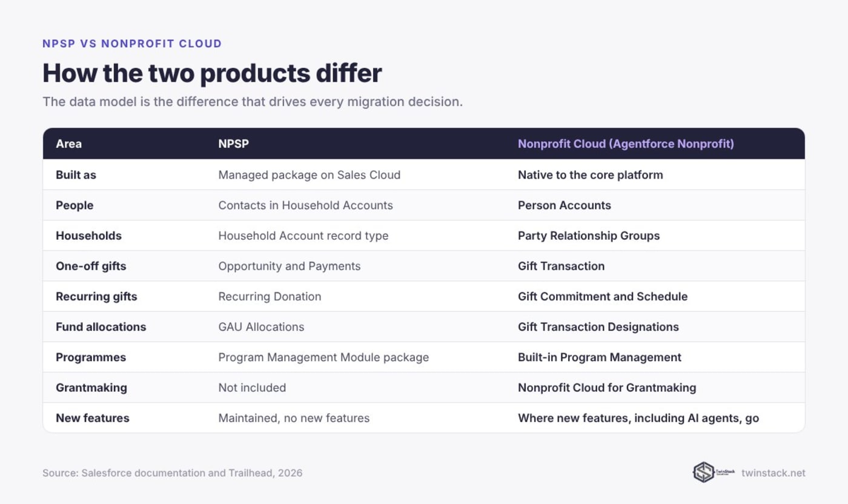
Task: Click the 'Area' column header
Action: tap(68, 144)
